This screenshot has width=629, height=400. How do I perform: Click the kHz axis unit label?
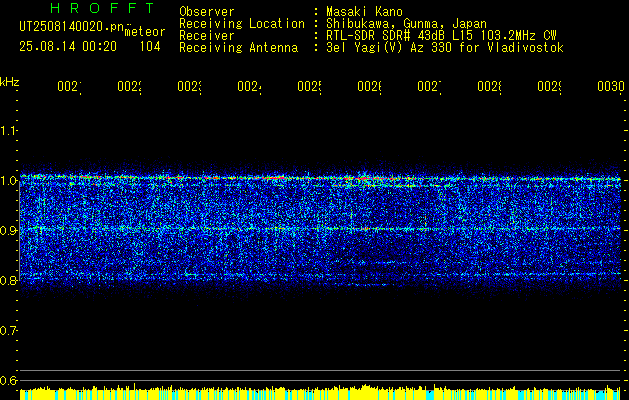click(10, 81)
